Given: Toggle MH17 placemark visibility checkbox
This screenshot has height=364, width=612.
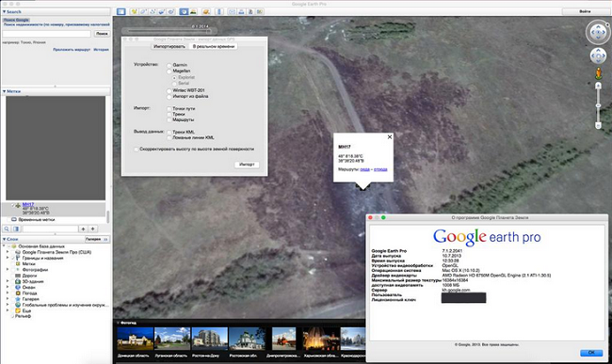Looking at the screenshot, I should pyautogui.click(x=12, y=205).
